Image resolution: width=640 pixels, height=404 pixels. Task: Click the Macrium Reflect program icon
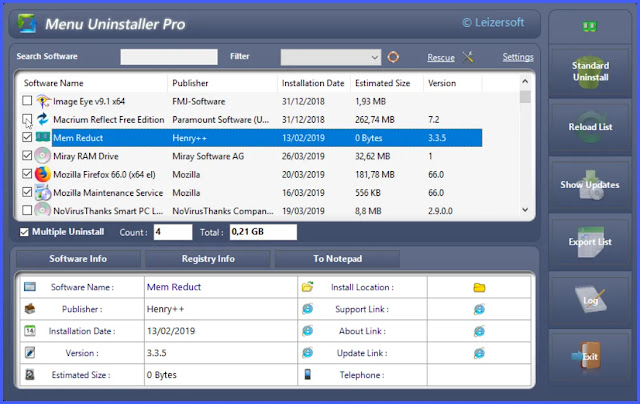coord(42,120)
